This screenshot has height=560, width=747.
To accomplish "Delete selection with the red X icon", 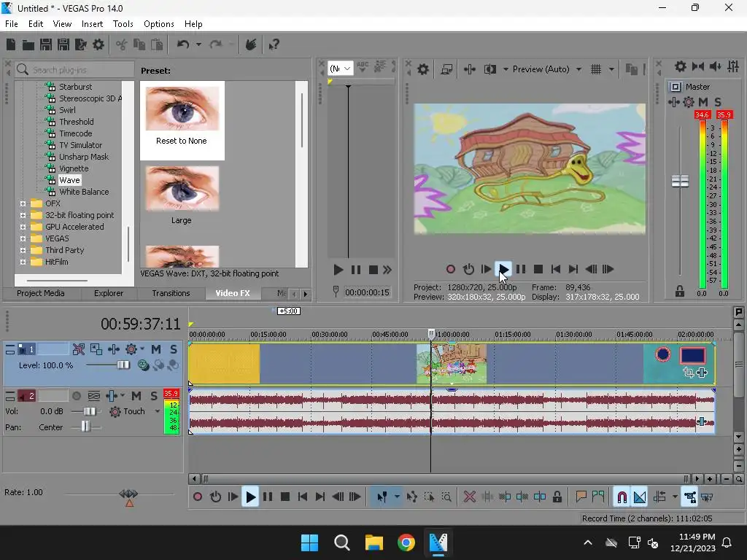I will point(469,497).
